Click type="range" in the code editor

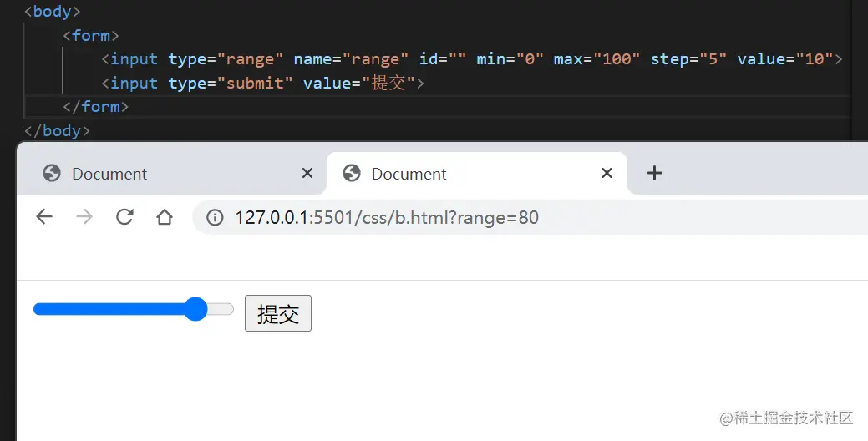pos(226,59)
